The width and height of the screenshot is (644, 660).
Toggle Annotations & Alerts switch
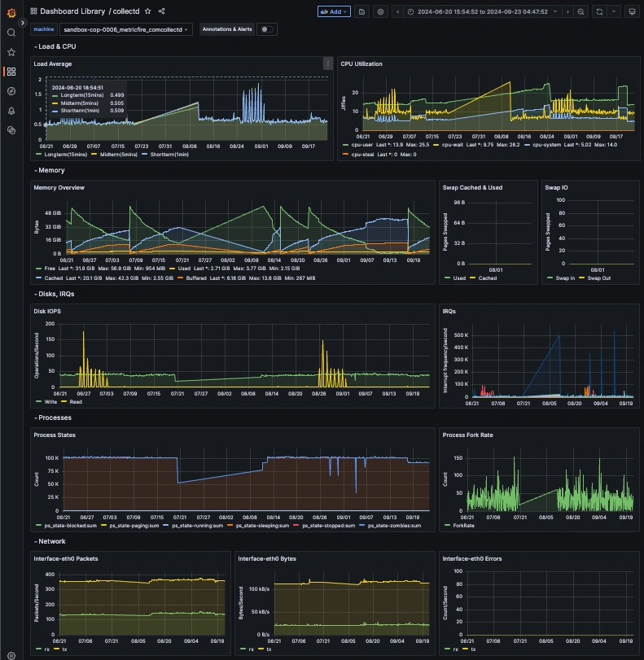(266, 29)
